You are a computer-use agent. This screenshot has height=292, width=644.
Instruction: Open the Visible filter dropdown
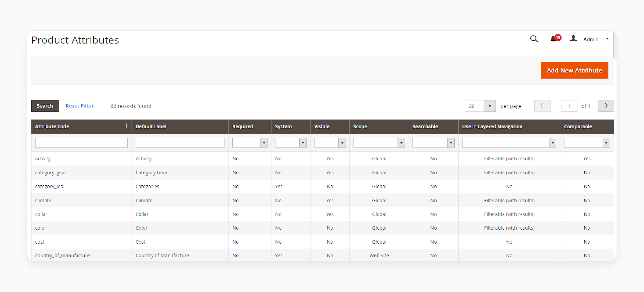[330, 143]
